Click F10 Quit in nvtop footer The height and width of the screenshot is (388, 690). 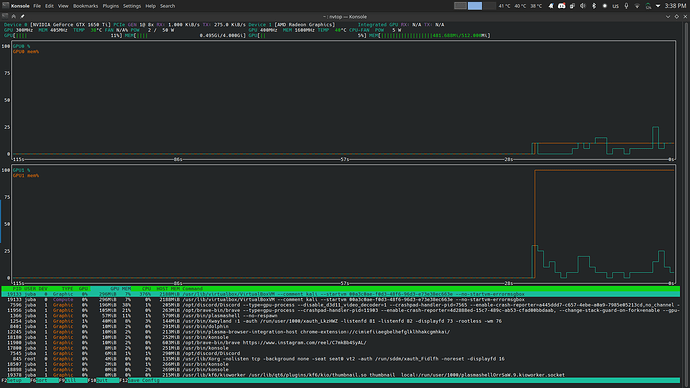(x=103, y=380)
